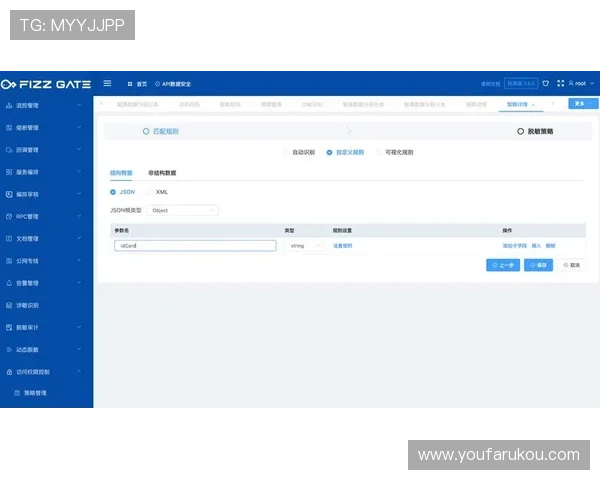Viewport: 600px width, 480px height.
Task: Choose the JSON format radio button
Action: tap(113, 192)
